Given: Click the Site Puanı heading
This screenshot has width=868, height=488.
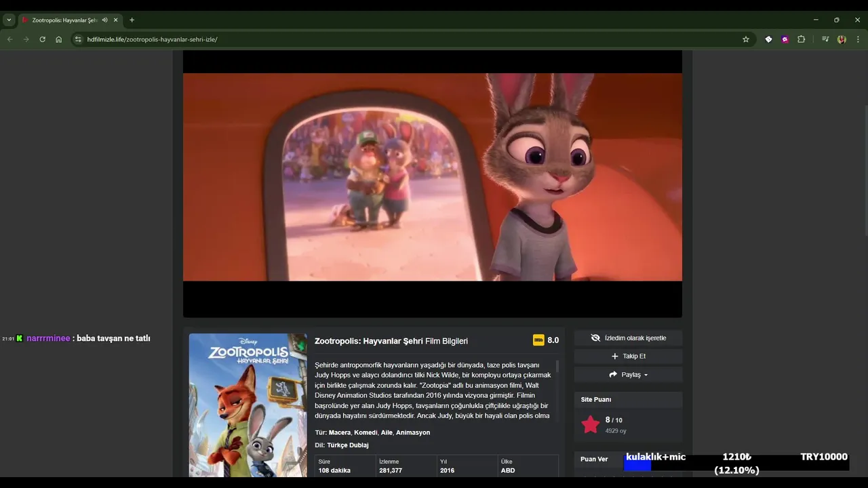Looking at the screenshot, I should pyautogui.click(x=596, y=399).
